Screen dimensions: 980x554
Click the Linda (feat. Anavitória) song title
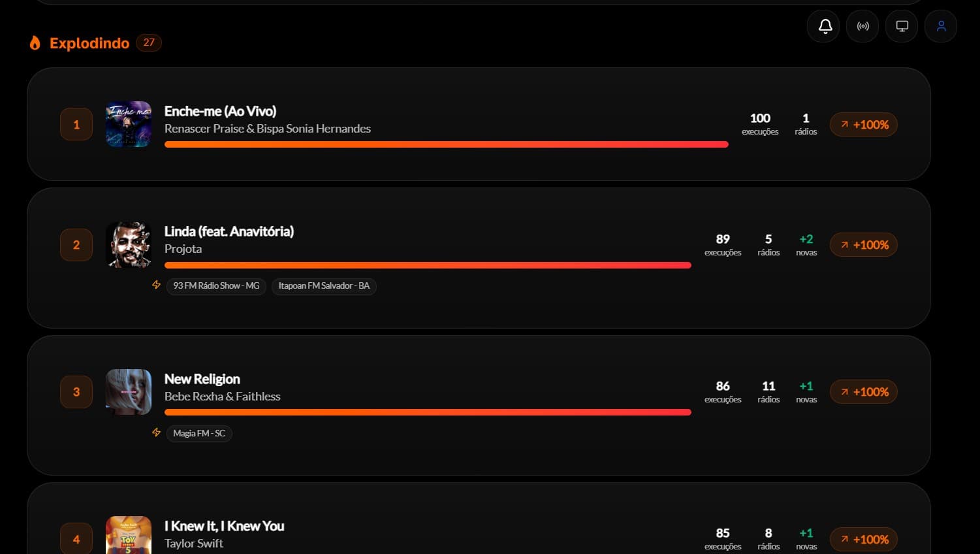tap(229, 231)
